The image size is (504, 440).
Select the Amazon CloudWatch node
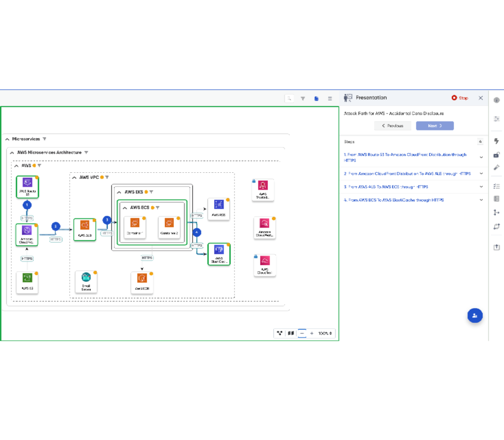(x=264, y=228)
